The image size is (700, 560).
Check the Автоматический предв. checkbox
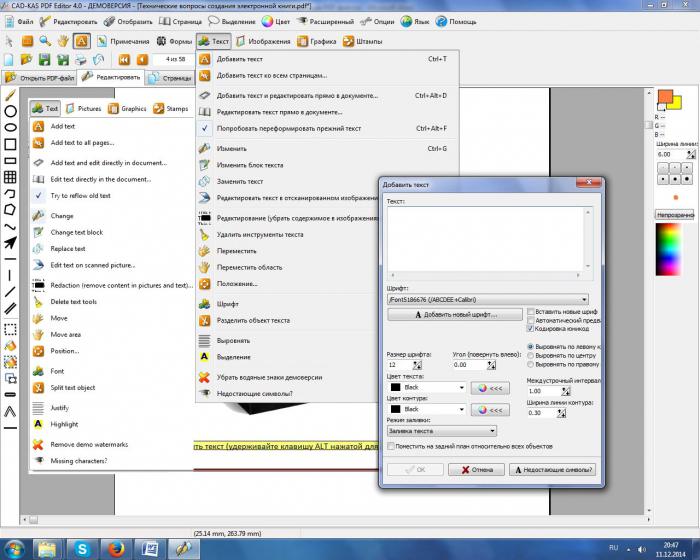tap(530, 320)
